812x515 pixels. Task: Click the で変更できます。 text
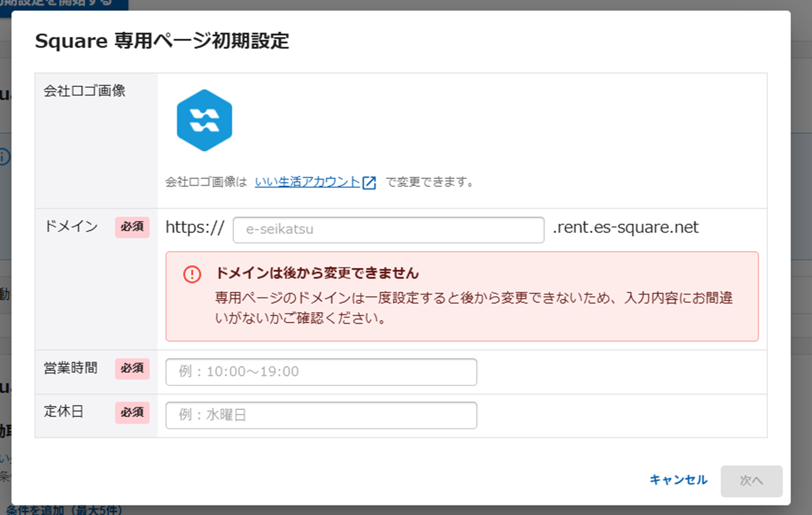[431, 182]
